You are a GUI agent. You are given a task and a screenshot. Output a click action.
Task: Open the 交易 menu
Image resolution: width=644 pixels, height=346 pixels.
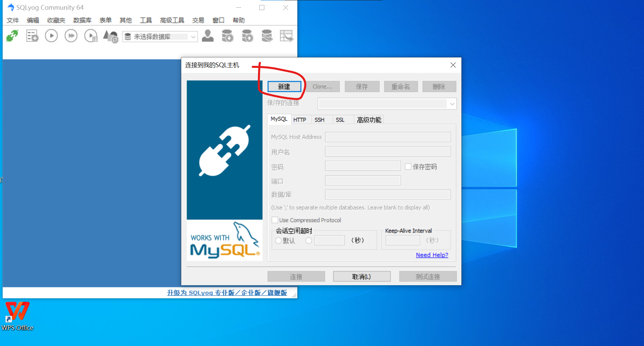pyautogui.click(x=198, y=20)
